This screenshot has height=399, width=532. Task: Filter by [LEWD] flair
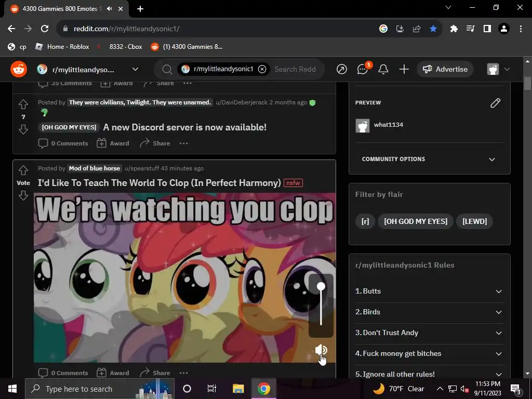pos(474,221)
